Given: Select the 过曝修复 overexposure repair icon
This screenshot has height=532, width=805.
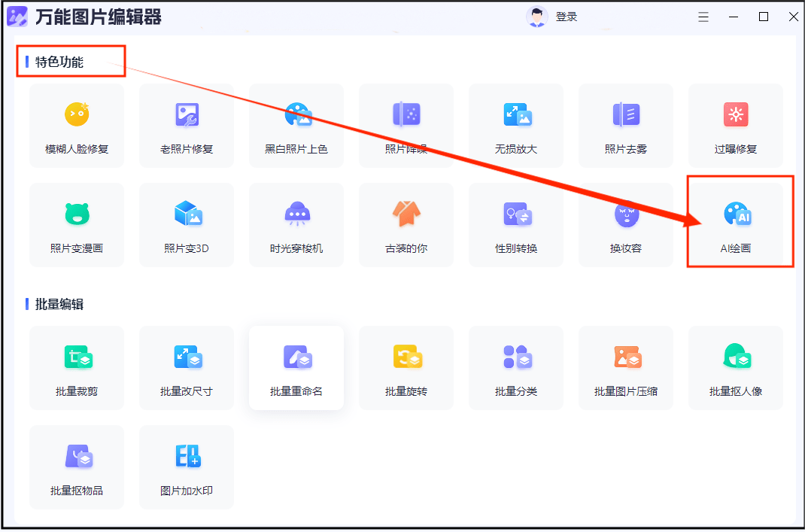Looking at the screenshot, I should pos(736,125).
